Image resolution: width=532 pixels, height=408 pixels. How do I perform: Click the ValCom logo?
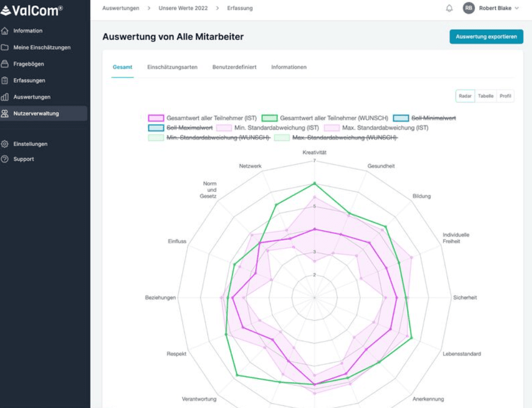31,11
